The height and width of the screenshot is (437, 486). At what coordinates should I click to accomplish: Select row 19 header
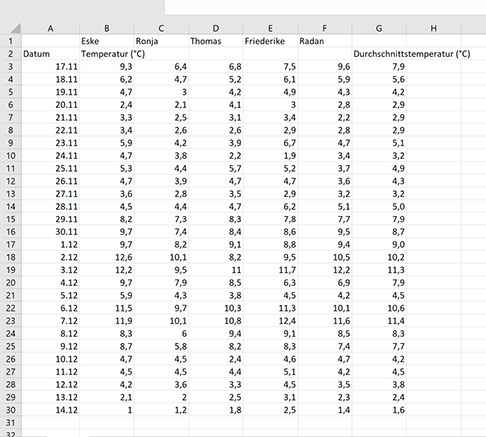[11, 270]
